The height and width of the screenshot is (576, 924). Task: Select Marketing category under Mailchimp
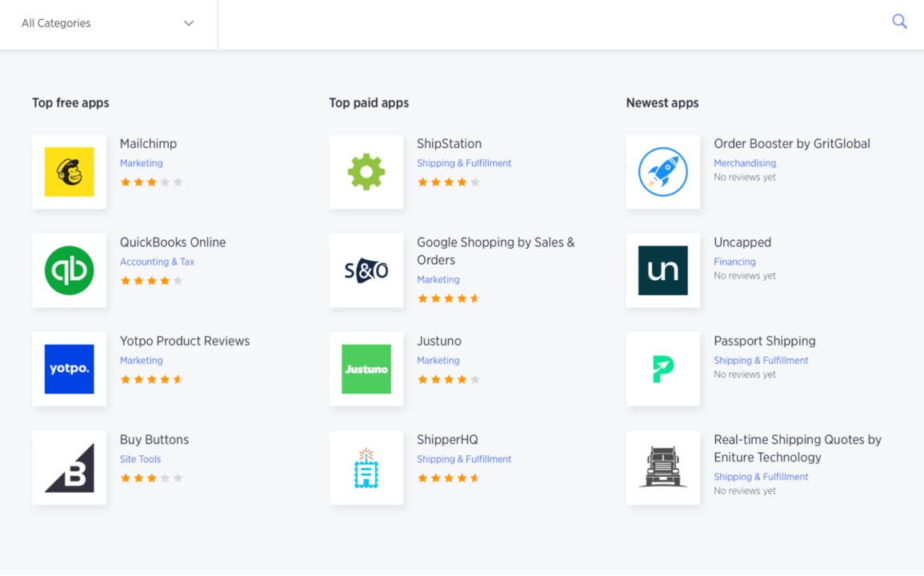coord(141,163)
